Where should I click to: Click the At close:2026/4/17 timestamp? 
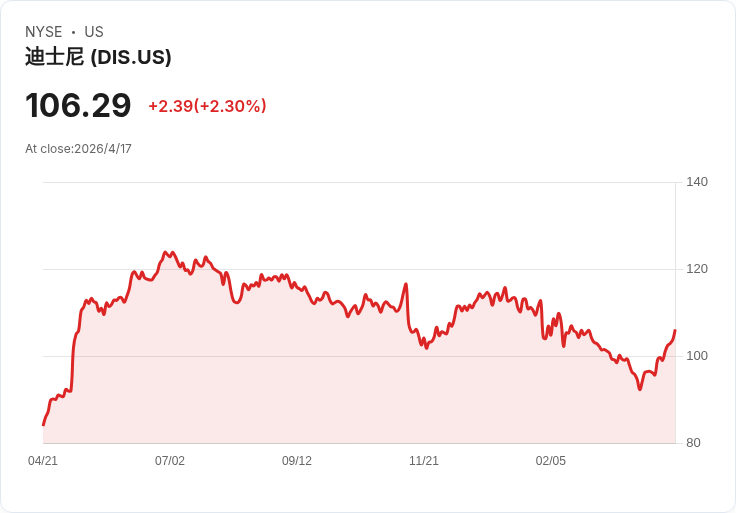click(x=78, y=149)
